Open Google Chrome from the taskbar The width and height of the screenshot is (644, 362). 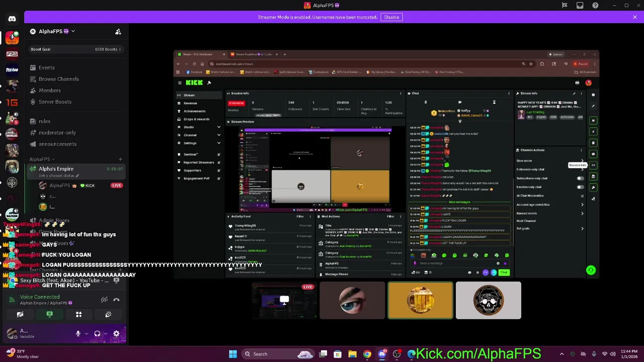click(367, 354)
